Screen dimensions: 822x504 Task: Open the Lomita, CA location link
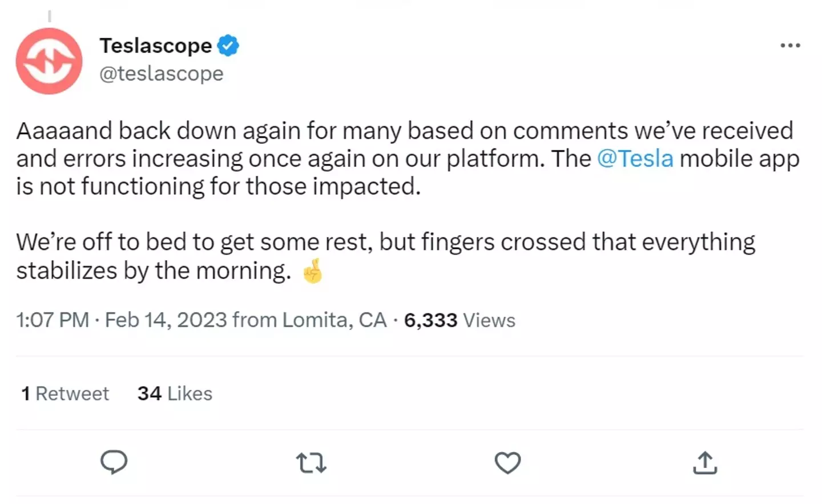(x=335, y=320)
